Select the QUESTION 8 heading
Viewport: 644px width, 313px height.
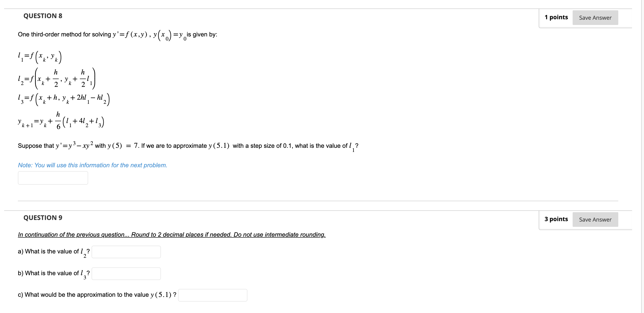pyautogui.click(x=43, y=16)
